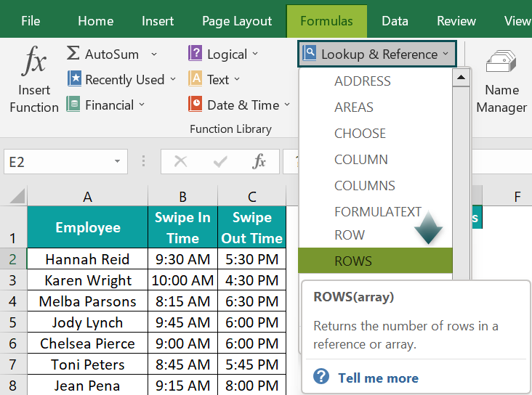This screenshot has width=532, height=395.
Task: Select column A header
Action: [87, 196]
